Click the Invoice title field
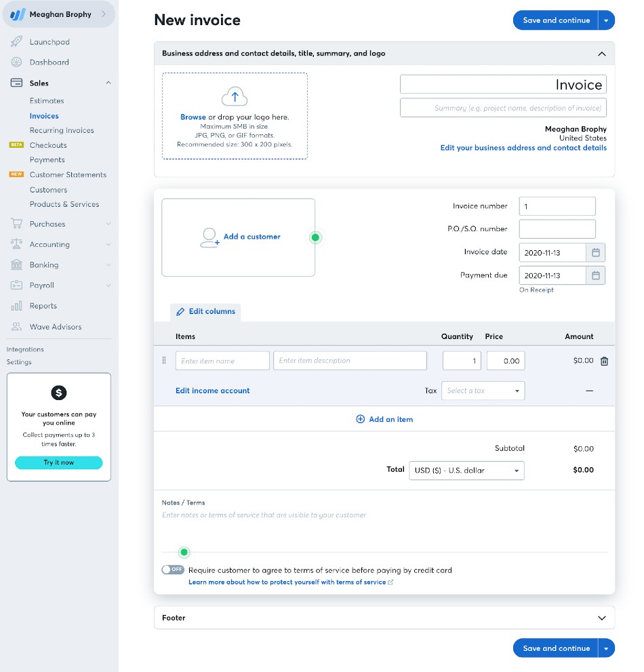 [x=503, y=85]
